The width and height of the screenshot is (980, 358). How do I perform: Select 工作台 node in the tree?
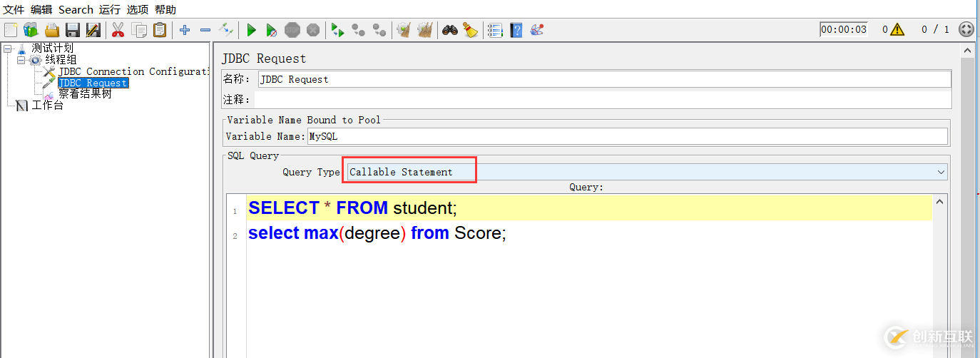(x=48, y=106)
